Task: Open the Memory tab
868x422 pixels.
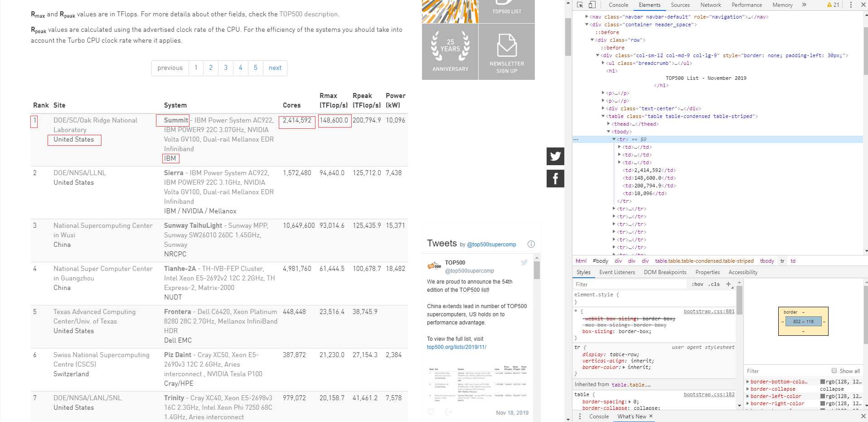Action: (782, 5)
